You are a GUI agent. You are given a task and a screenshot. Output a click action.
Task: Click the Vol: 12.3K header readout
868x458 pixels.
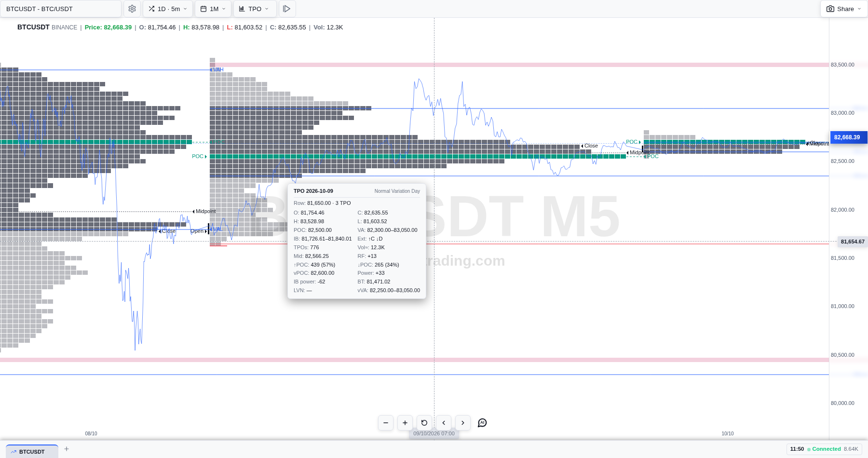click(328, 27)
